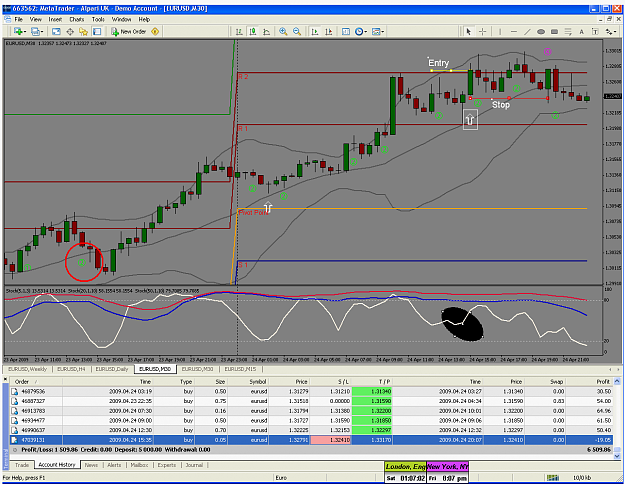Screen dimensions: 625x484
Task: Open the Templates icon
Action: click(x=376, y=31)
